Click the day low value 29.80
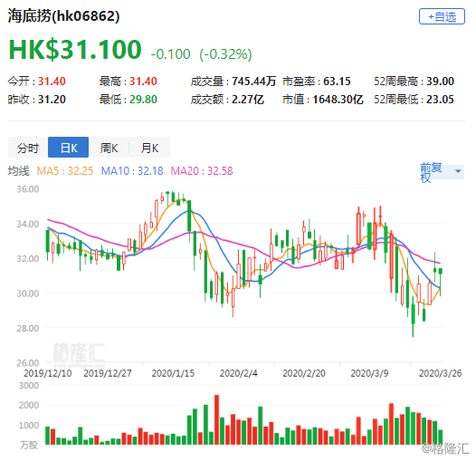The width and height of the screenshot is (476, 461). click(143, 100)
